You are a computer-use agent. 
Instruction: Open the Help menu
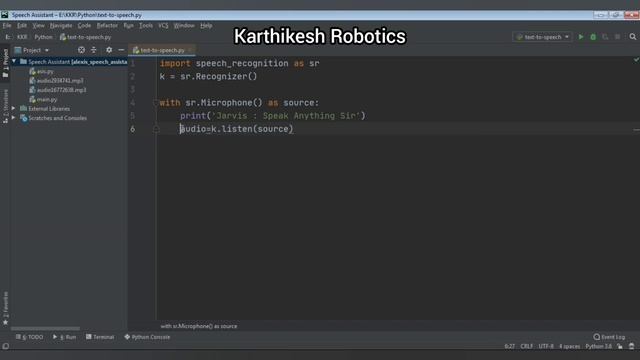pyautogui.click(x=206, y=25)
